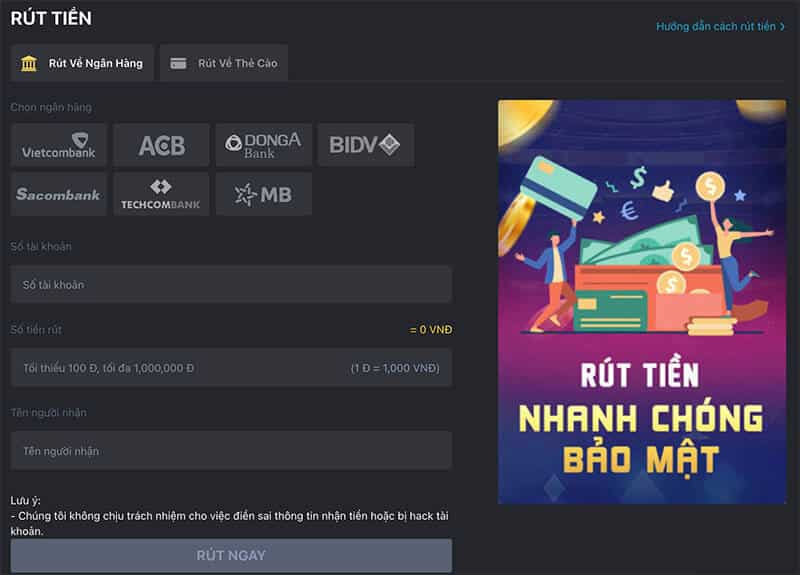Viewport: 800px width, 575px height.
Task: Pick the DongA Bank logo
Action: tap(263, 145)
